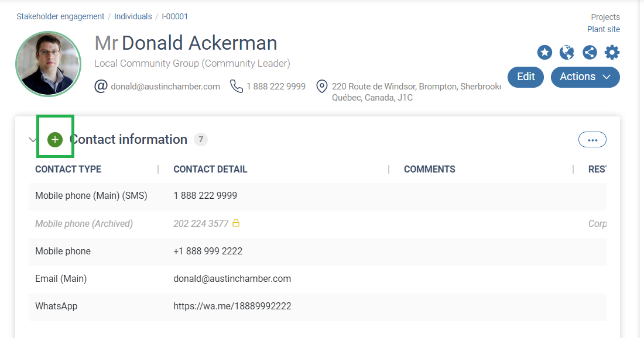
Task: Click the star favorite icon
Action: click(x=544, y=52)
